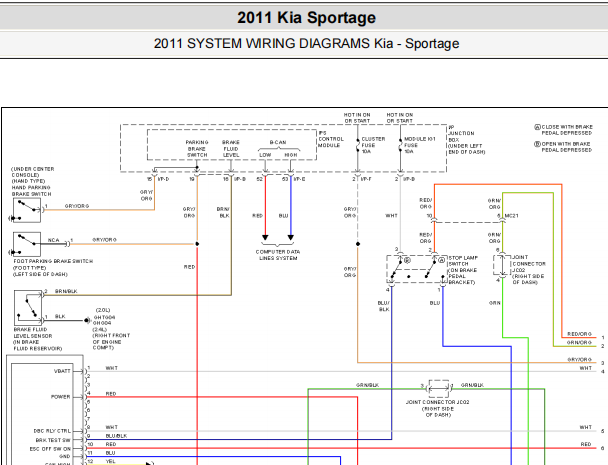
Task: Click the circled B marker inside stop lamp switch
Action: coord(407,260)
